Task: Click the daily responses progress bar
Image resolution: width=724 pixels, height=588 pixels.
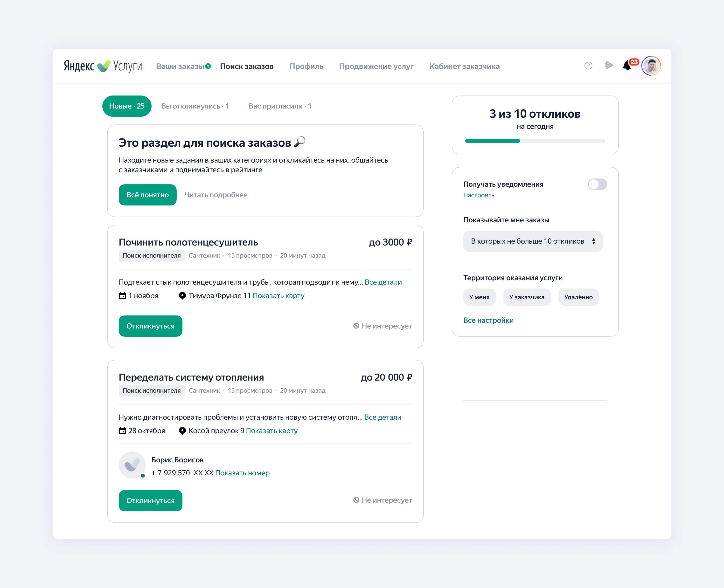Action: (535, 141)
